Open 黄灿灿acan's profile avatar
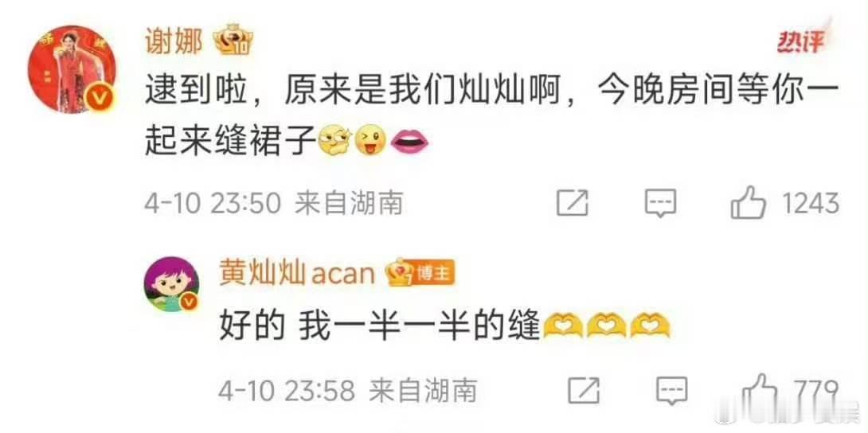Image resolution: width=868 pixels, height=433 pixels. (x=171, y=283)
